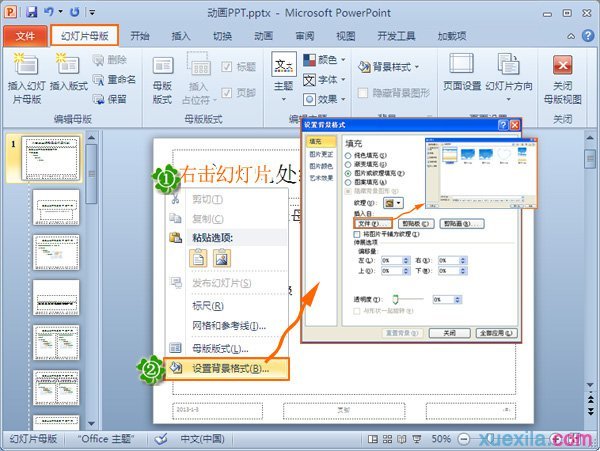600x451 pixels.
Task: Click the date footer placeholder 2013-1-5
Action: click(x=217, y=411)
